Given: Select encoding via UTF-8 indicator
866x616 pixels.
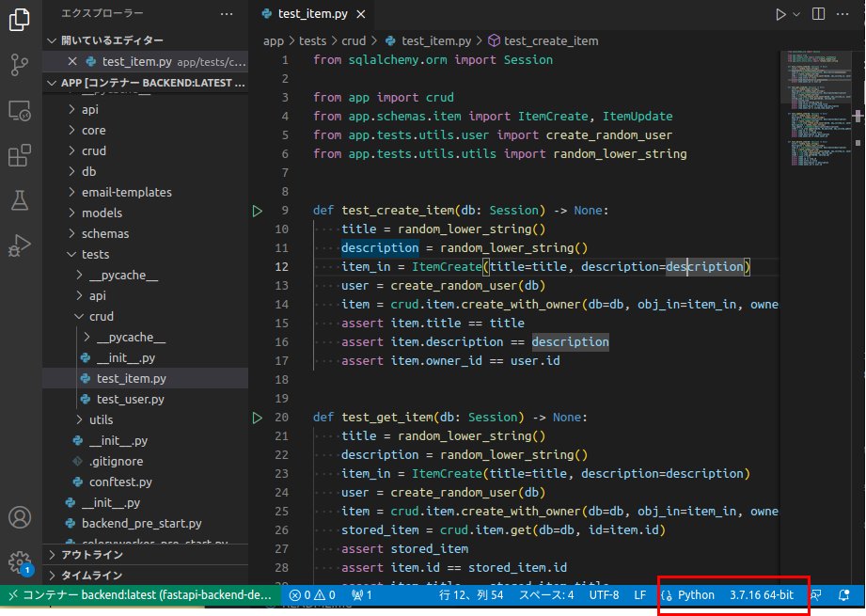Looking at the screenshot, I should click(x=605, y=595).
